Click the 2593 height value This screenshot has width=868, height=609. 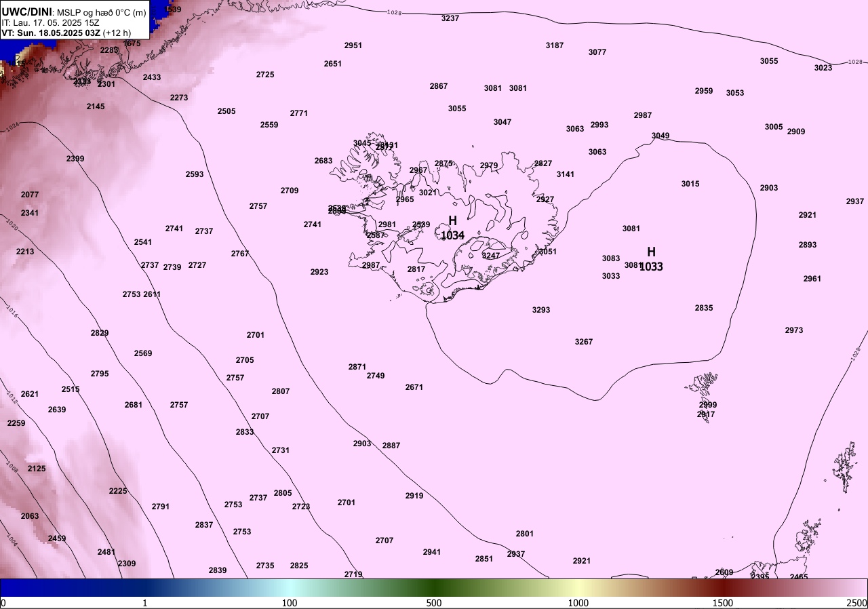(x=195, y=174)
